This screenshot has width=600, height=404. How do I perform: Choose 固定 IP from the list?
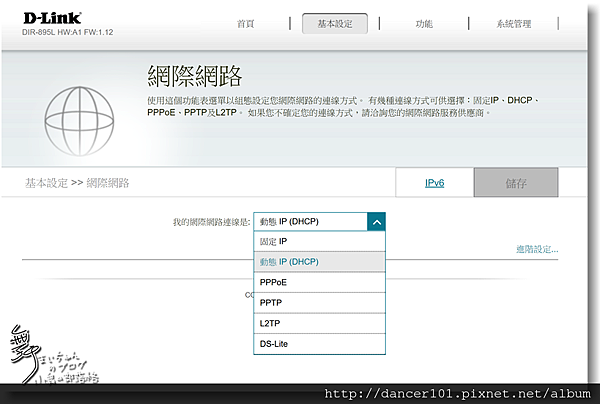click(320, 241)
